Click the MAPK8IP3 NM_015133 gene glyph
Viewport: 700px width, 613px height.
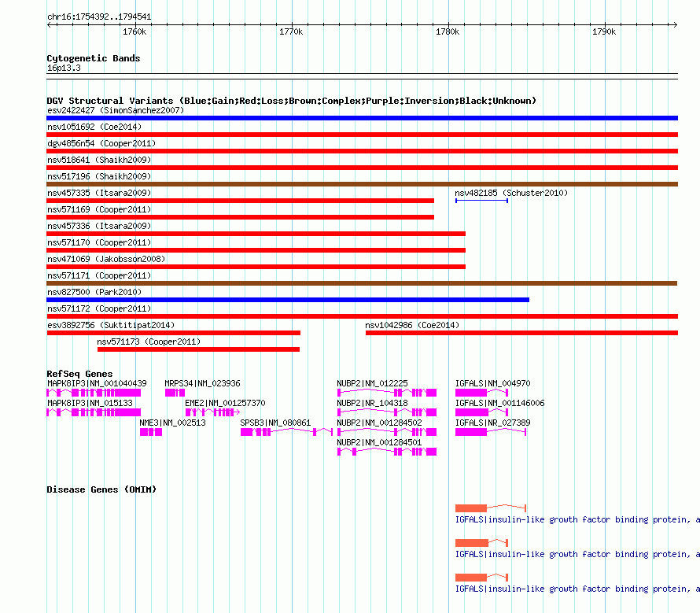pyautogui.click(x=94, y=412)
